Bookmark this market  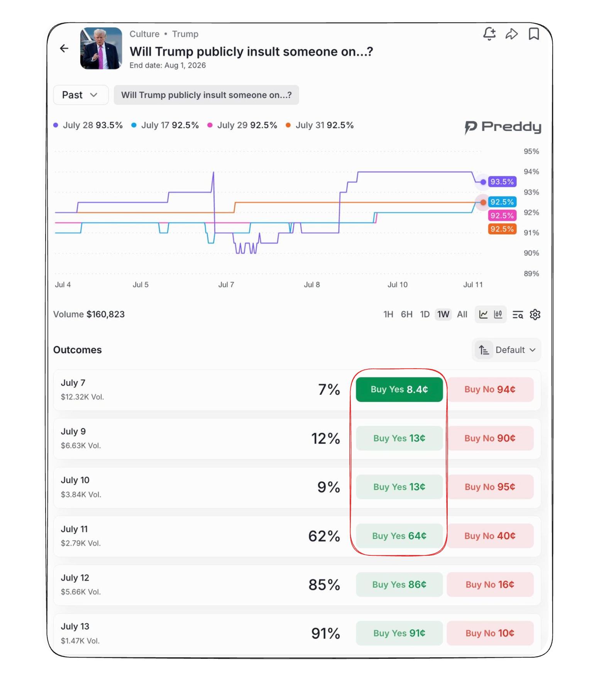(x=534, y=34)
